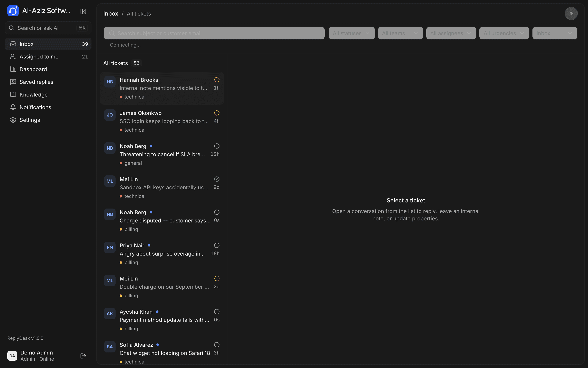Click the JO avatar for James Okonkwo
588x368 pixels.
pos(110,115)
